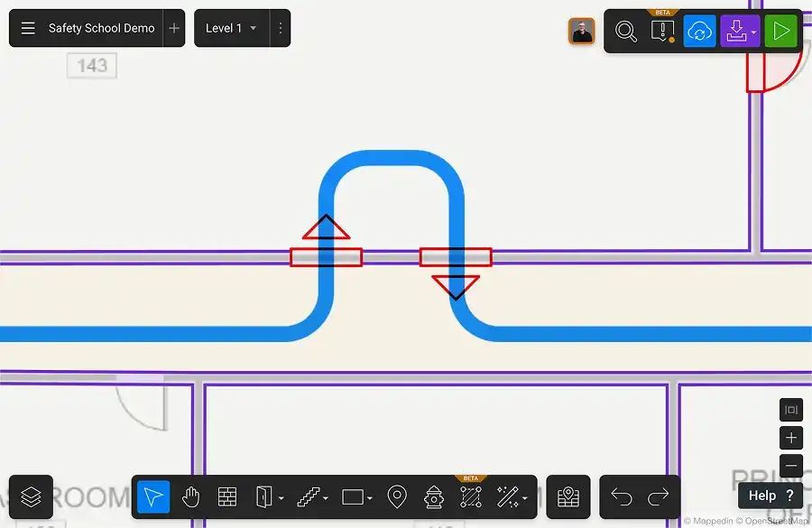Keep the Select arrow tool active
The height and width of the screenshot is (528, 812).
click(x=152, y=496)
